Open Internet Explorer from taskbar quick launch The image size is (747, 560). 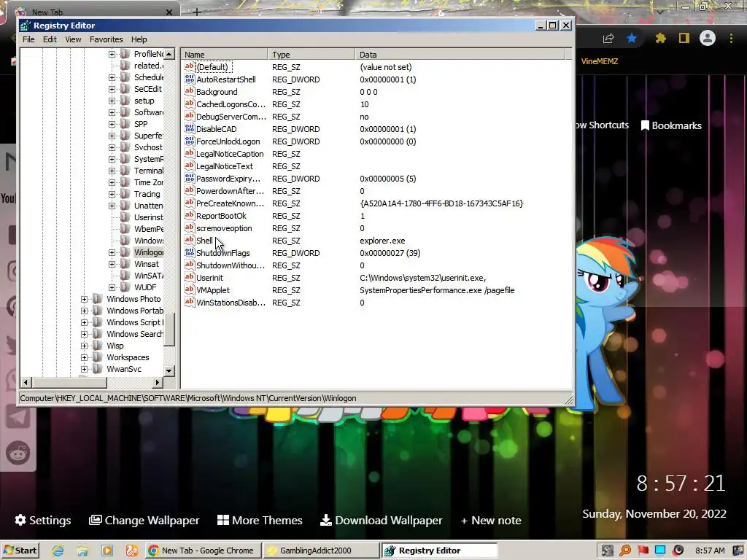click(x=58, y=551)
